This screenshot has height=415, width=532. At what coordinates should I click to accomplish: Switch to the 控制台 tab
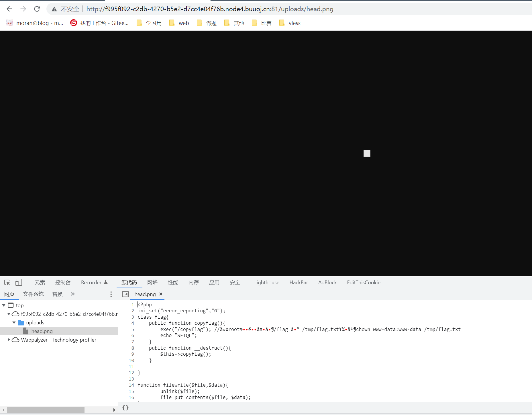[x=63, y=282]
